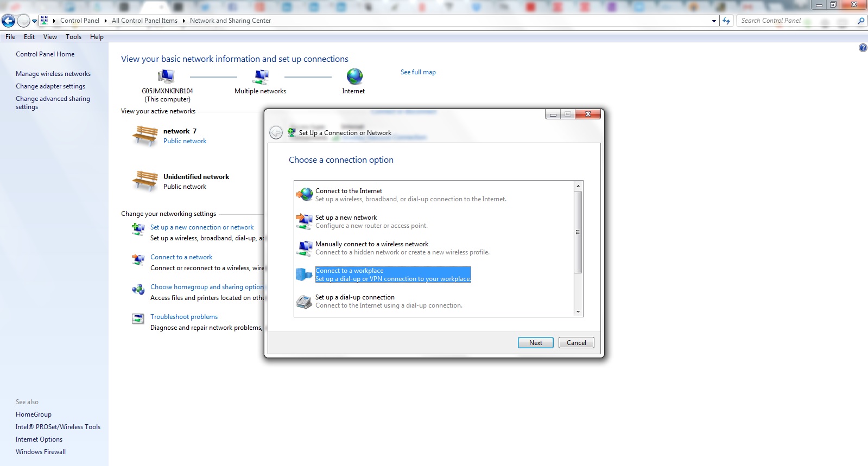This screenshot has width=868, height=466.
Task: Open the recent pages dropdown arrow
Action: click(x=34, y=21)
